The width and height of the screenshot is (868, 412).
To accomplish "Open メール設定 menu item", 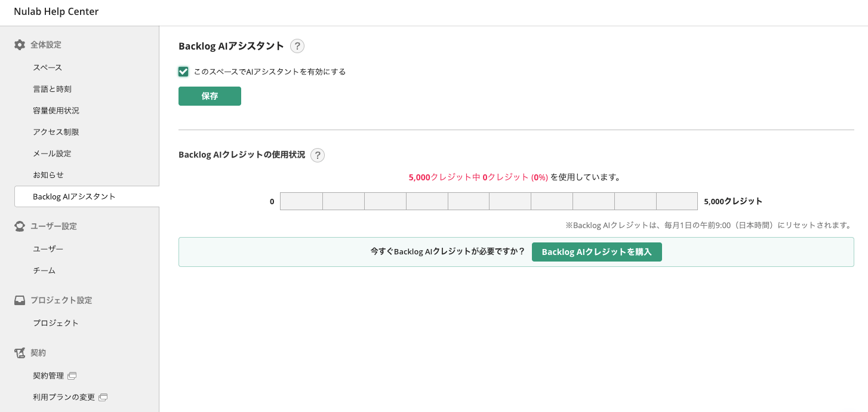I will pos(52,153).
